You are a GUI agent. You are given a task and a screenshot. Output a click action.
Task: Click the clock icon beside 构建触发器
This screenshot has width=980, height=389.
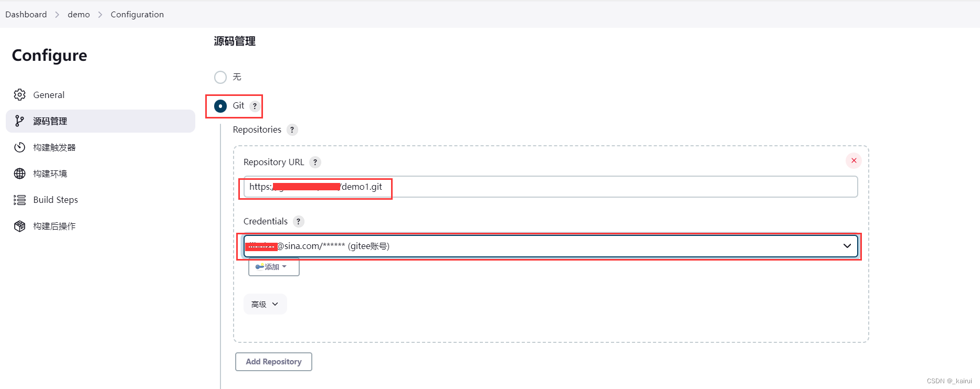click(x=19, y=147)
